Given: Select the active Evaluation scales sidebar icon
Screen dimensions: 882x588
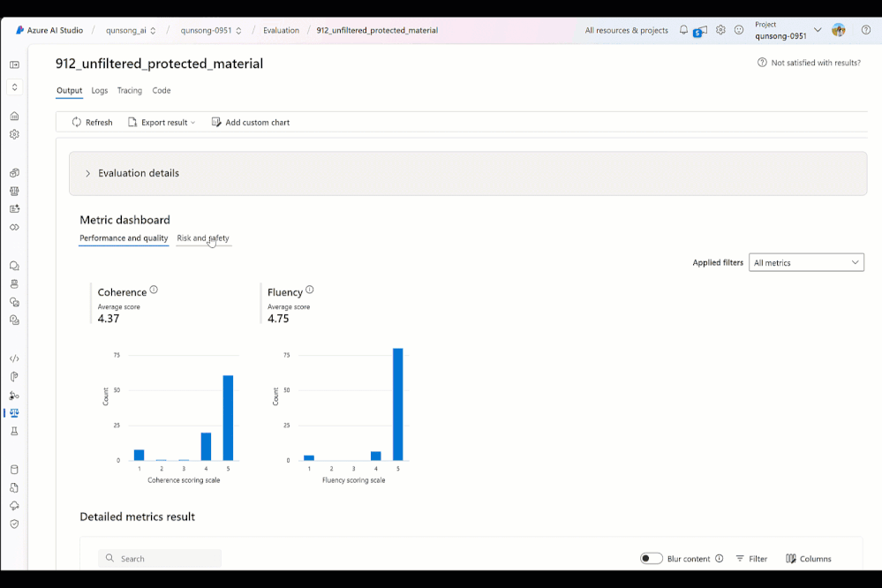Looking at the screenshot, I should (x=15, y=413).
